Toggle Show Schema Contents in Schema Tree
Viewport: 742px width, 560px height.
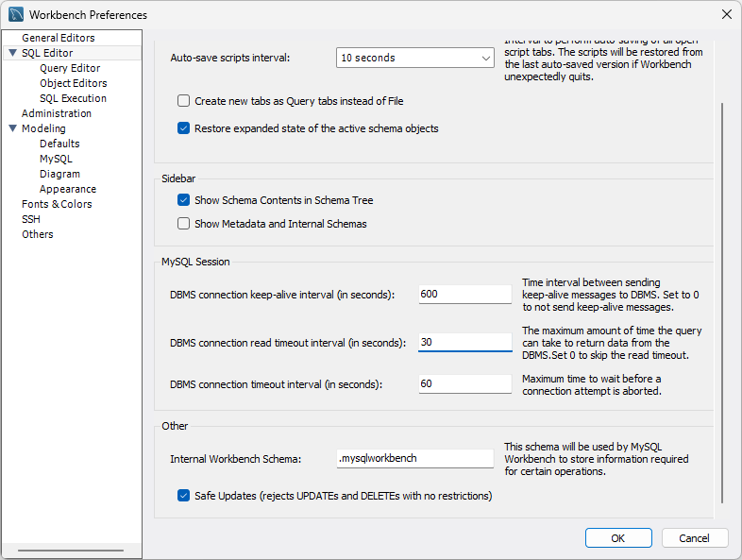[184, 200]
